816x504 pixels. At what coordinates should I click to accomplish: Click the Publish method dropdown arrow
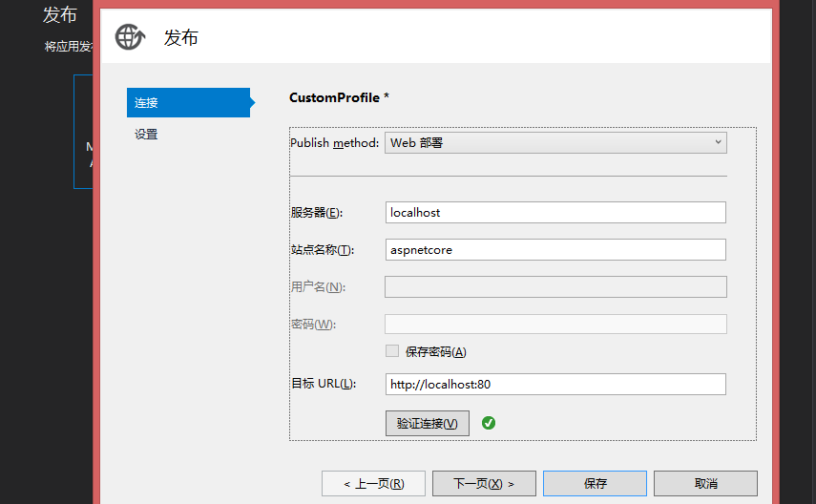(x=718, y=142)
